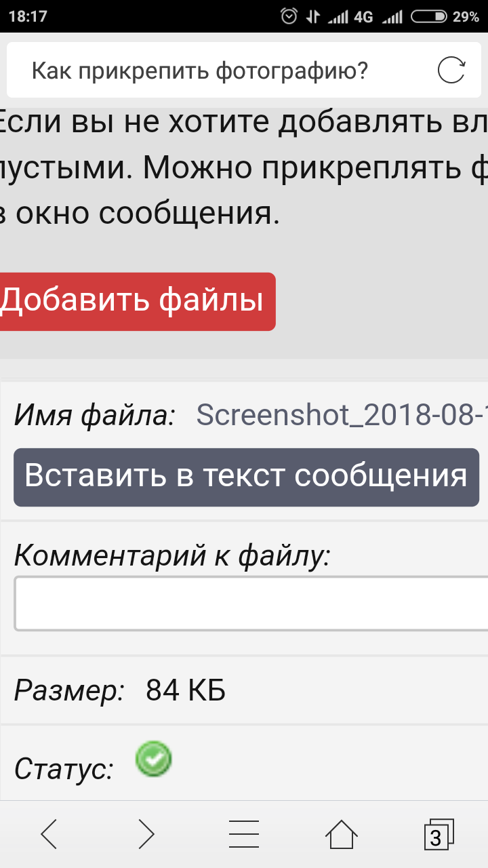Open the browser hamburger menu
Screen dimensions: 488x868
[x=244, y=833]
